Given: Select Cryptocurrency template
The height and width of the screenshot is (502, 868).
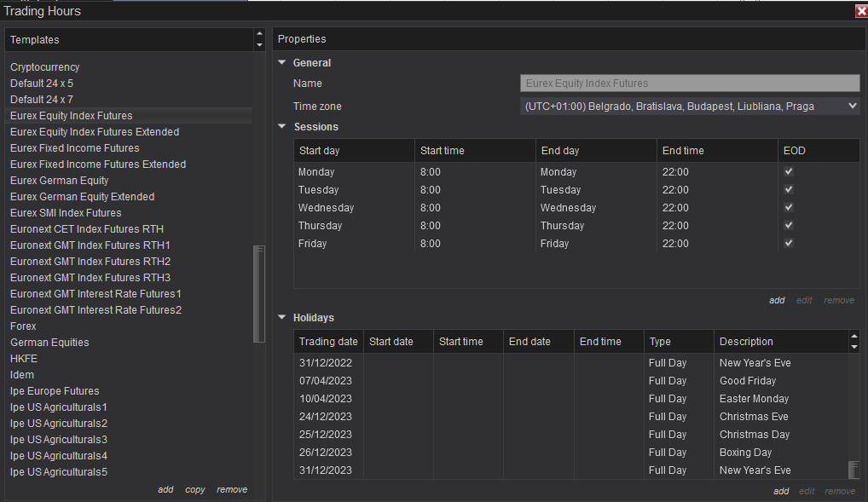Looking at the screenshot, I should [45, 67].
